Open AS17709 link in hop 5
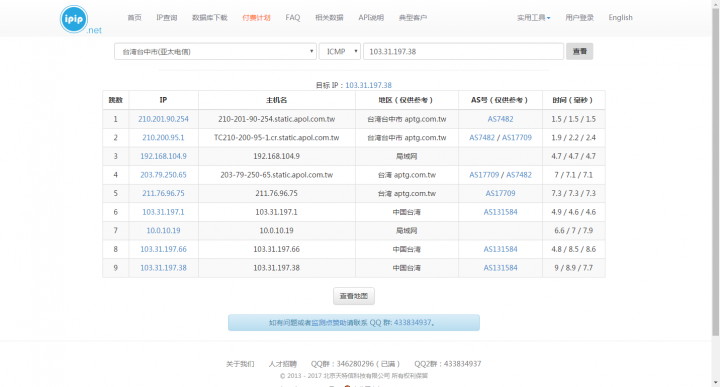The image size is (720, 387). (501, 193)
